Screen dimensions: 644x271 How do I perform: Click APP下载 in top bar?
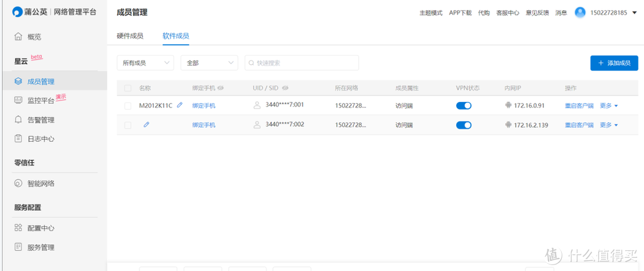click(x=460, y=13)
